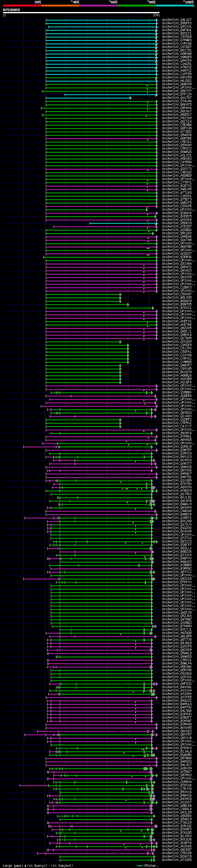Select the UniRef100_A3IUX7 label

pyautogui.click(x=177, y=802)
